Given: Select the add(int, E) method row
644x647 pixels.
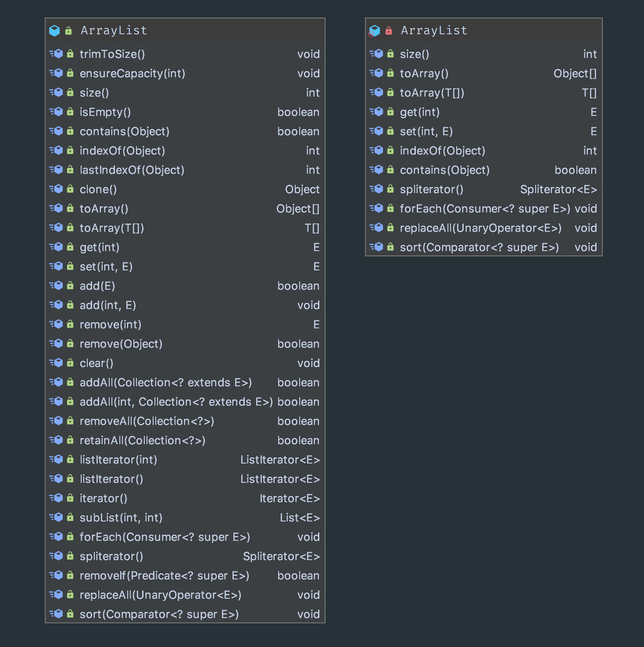Looking at the screenshot, I should pos(108,305).
